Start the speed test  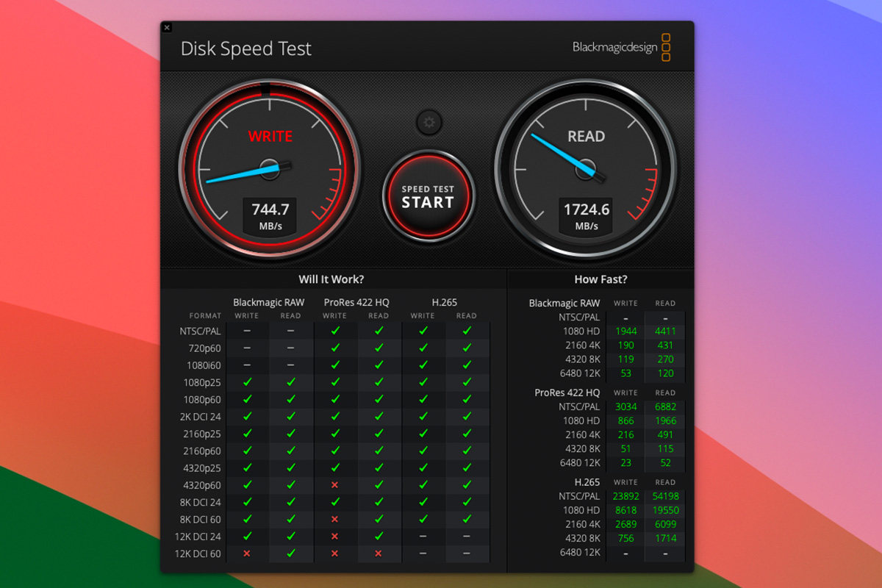[428, 196]
